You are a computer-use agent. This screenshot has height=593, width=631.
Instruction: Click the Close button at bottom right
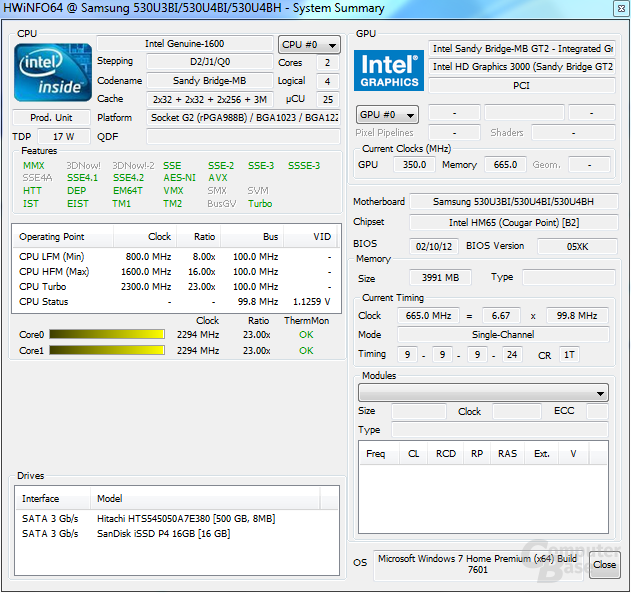(x=604, y=564)
